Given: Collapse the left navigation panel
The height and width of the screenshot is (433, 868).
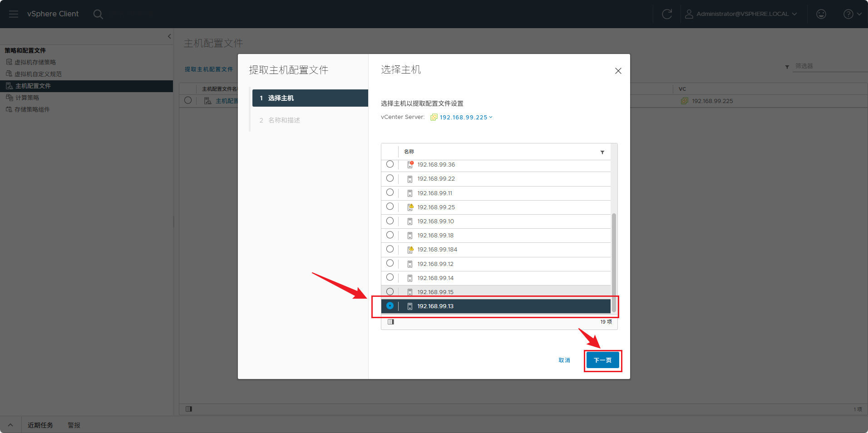Looking at the screenshot, I should pos(169,36).
